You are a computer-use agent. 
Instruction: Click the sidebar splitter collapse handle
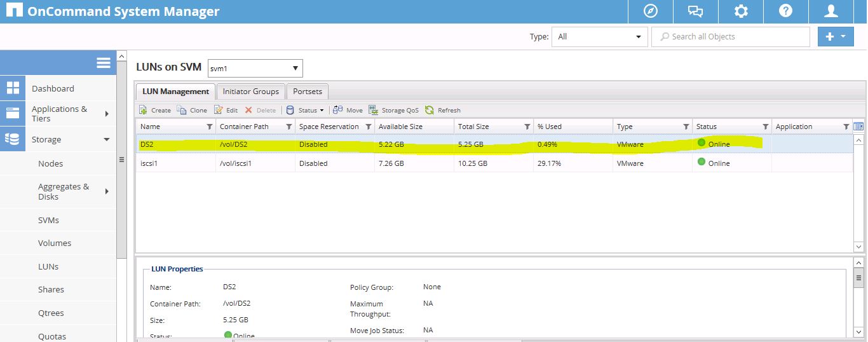point(121,160)
